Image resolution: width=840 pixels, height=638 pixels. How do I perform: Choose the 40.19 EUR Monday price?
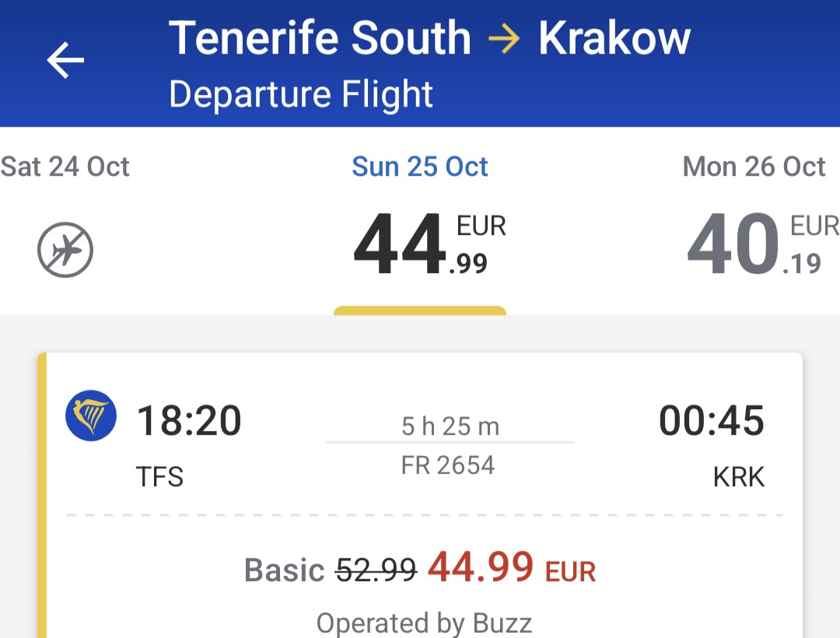coord(763,244)
